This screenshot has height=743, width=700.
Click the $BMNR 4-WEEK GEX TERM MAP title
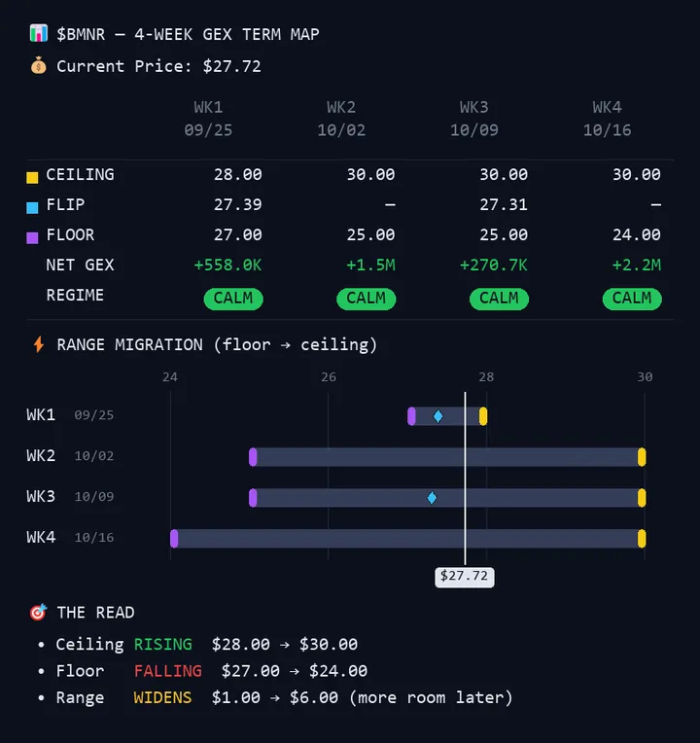point(188,34)
